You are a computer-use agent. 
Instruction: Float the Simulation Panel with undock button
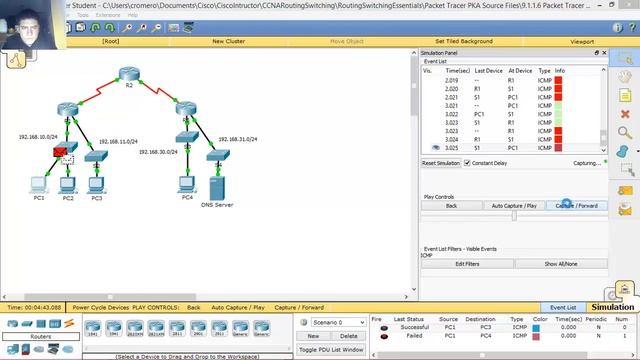point(597,53)
